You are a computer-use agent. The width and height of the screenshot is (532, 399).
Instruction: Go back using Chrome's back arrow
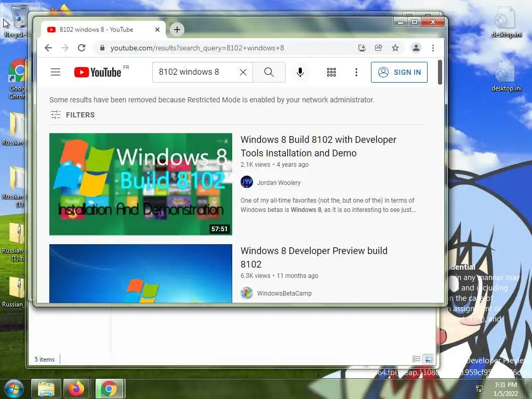pyautogui.click(x=48, y=48)
